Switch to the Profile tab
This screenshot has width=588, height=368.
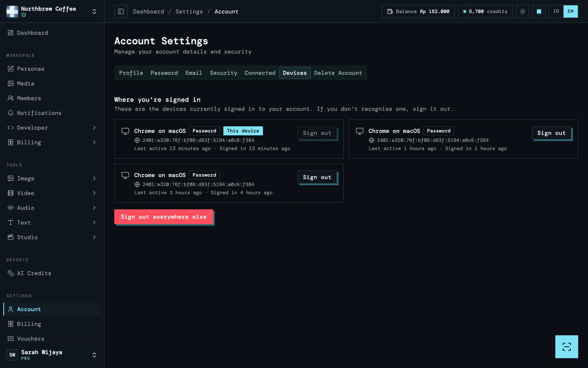[x=131, y=73]
